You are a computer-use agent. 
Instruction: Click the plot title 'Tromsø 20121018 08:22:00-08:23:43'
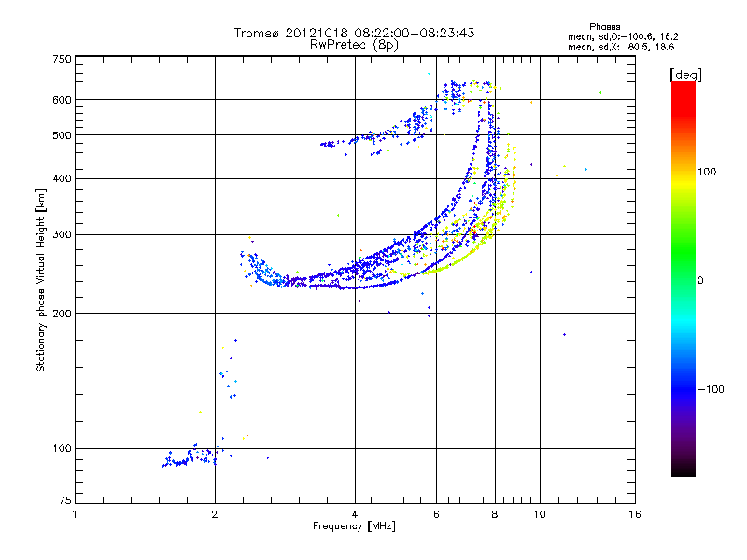click(x=355, y=33)
